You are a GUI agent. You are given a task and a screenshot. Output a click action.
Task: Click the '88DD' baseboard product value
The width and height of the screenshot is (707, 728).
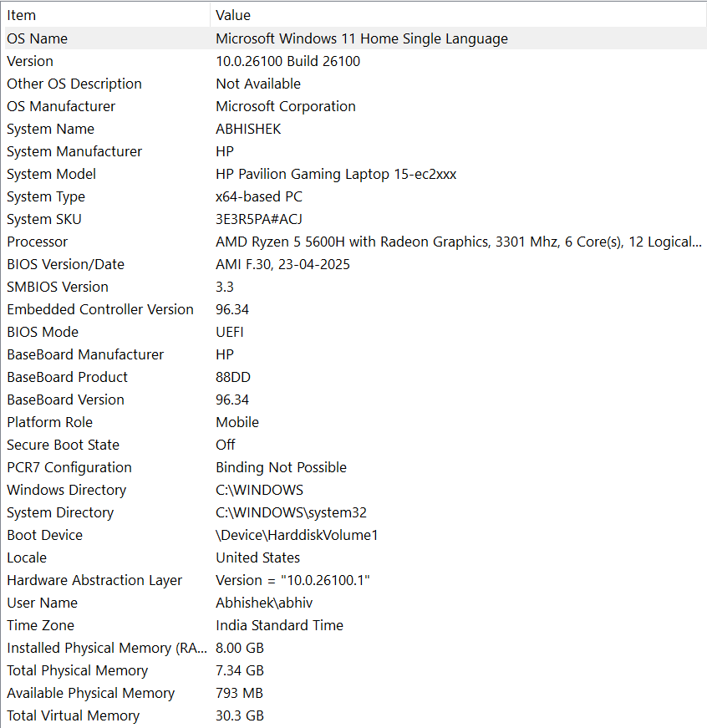coord(233,377)
